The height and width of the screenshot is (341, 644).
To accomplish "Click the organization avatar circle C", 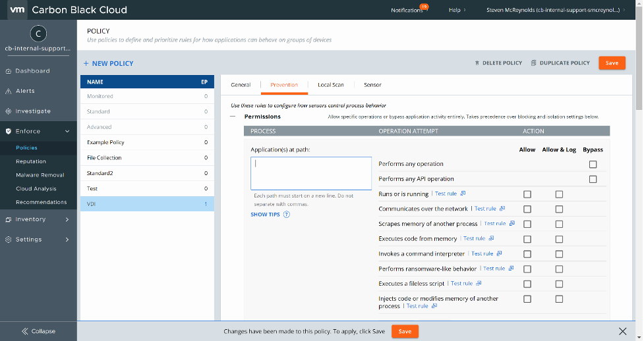I will pyautogui.click(x=38, y=34).
